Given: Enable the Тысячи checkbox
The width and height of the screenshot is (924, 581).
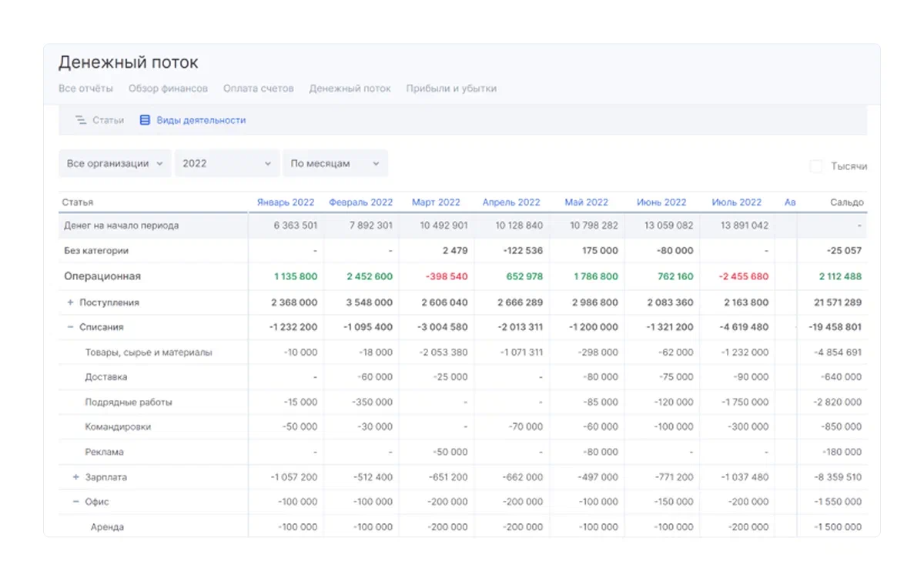Looking at the screenshot, I should (x=816, y=166).
